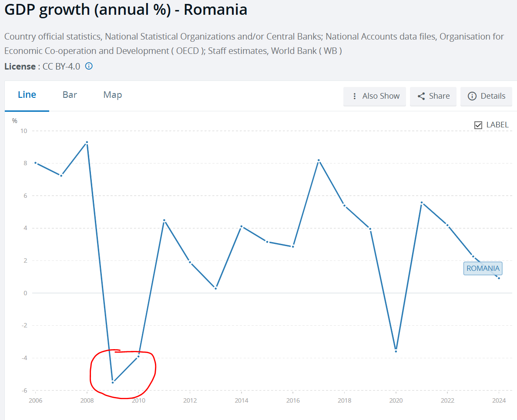Click the Share button label
Image resolution: width=517 pixels, height=420 pixels.
pyautogui.click(x=439, y=96)
